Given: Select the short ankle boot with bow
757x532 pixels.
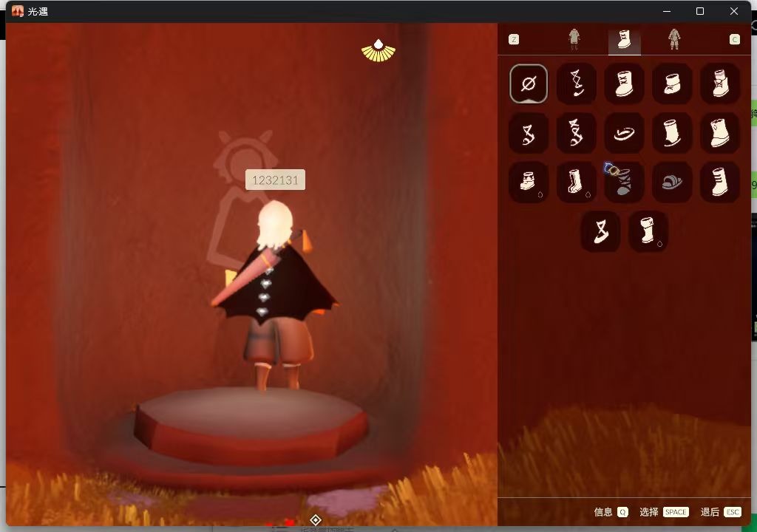Looking at the screenshot, I should [x=671, y=83].
